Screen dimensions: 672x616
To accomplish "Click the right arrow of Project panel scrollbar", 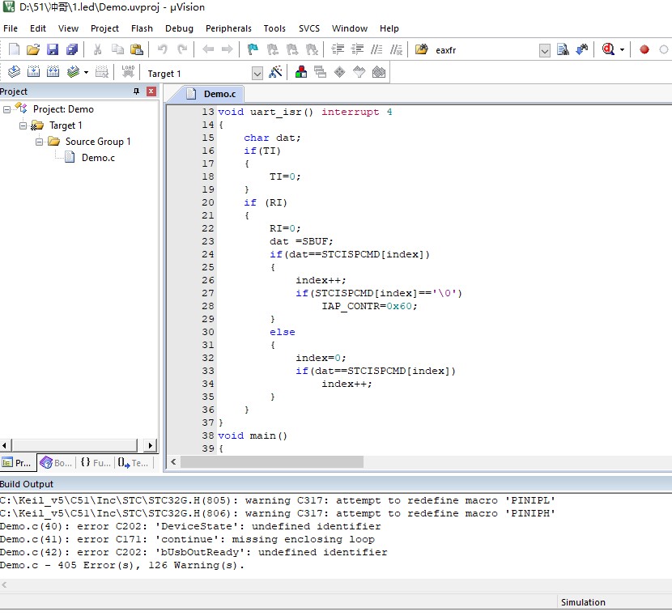I will coord(151,445).
